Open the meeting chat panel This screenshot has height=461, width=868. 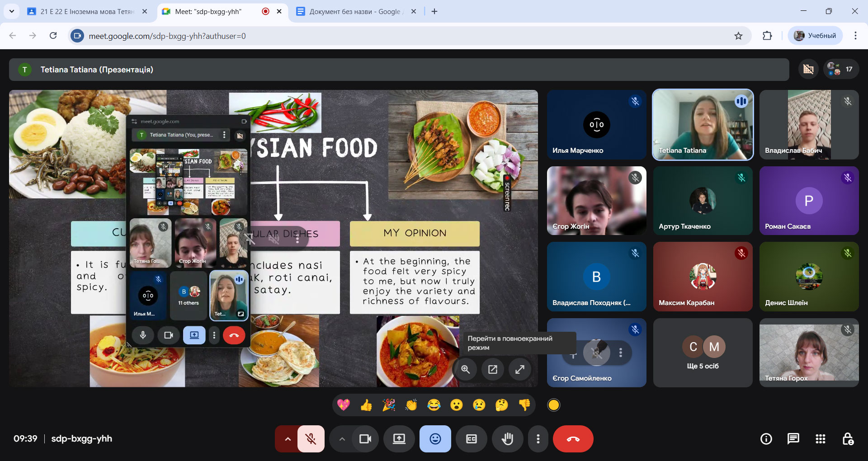click(x=793, y=439)
